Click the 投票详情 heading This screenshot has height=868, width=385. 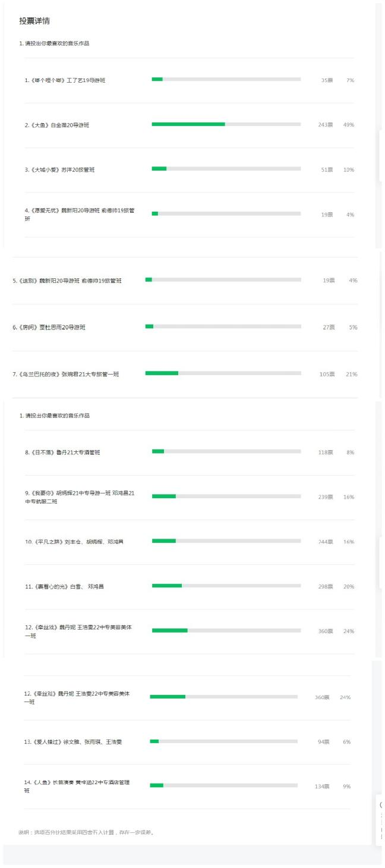coord(34,21)
